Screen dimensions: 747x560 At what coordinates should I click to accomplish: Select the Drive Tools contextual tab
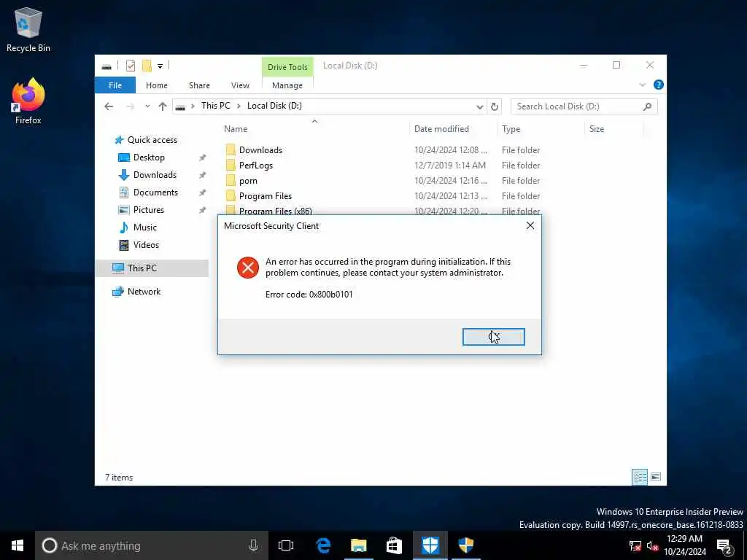click(x=287, y=67)
